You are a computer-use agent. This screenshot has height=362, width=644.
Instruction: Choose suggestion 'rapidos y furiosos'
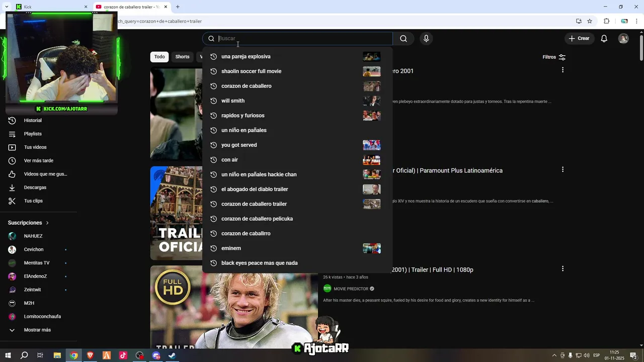pyautogui.click(x=297, y=116)
